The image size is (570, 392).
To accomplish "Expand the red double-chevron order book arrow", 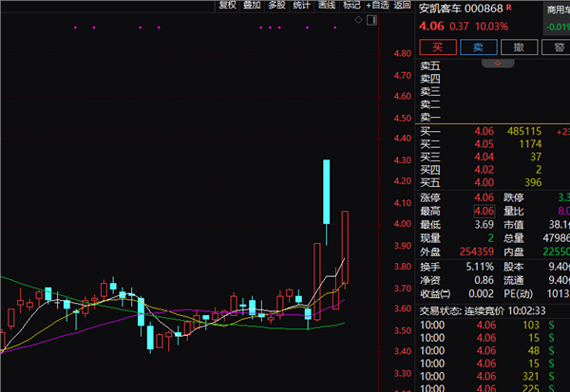I will click(498, 64).
